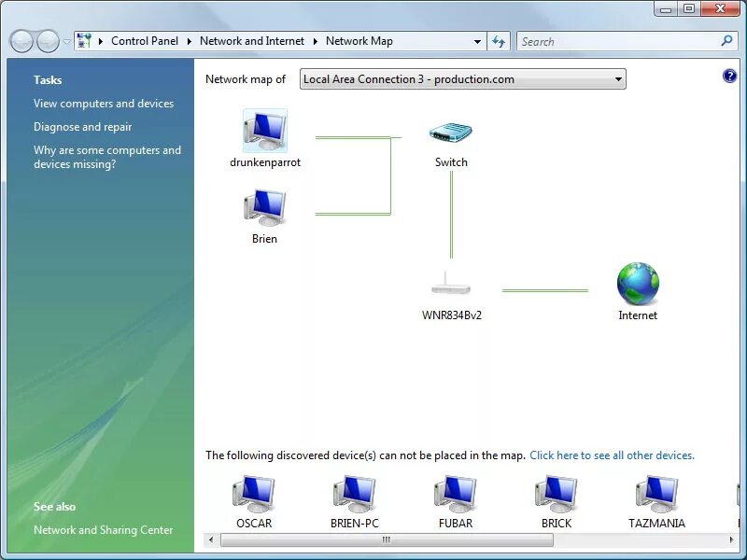The width and height of the screenshot is (747, 560).
Task: Click the Switch device icon
Action: [x=451, y=133]
